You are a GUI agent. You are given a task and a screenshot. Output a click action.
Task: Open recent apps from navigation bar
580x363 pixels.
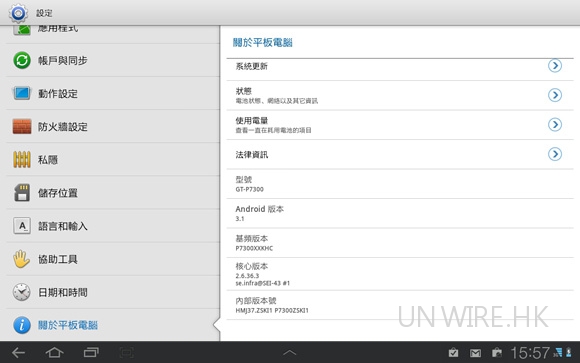(91, 353)
